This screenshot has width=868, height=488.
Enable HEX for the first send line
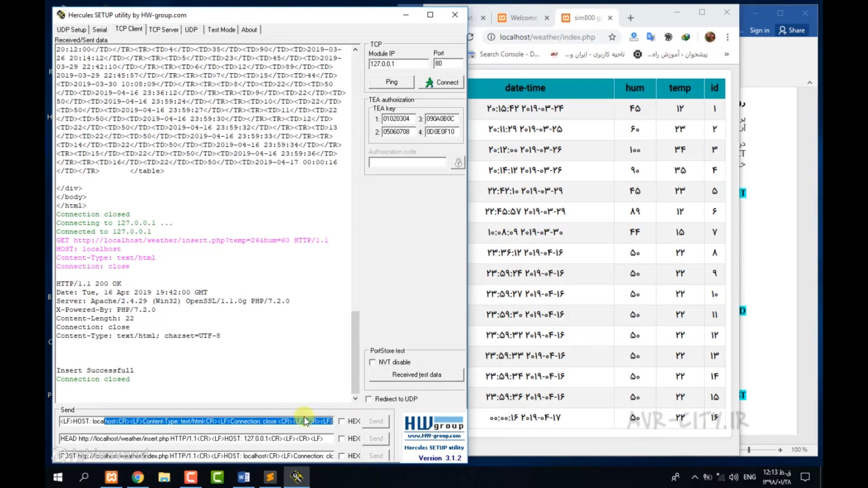pos(342,421)
